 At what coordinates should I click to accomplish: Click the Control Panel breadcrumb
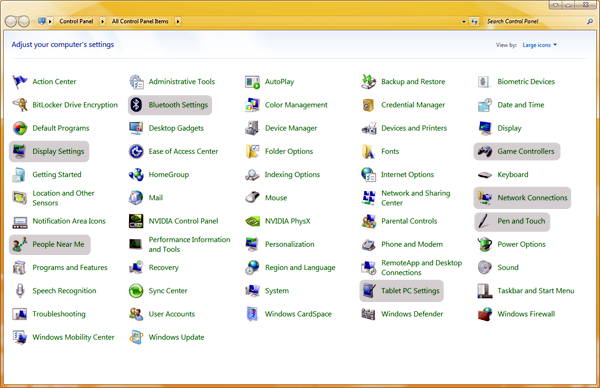(x=76, y=21)
